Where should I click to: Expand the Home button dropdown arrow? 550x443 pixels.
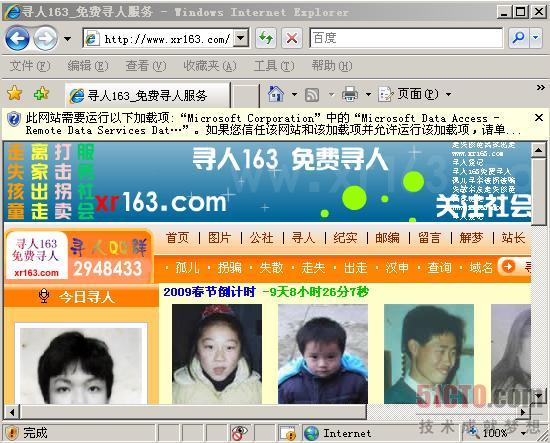point(294,94)
